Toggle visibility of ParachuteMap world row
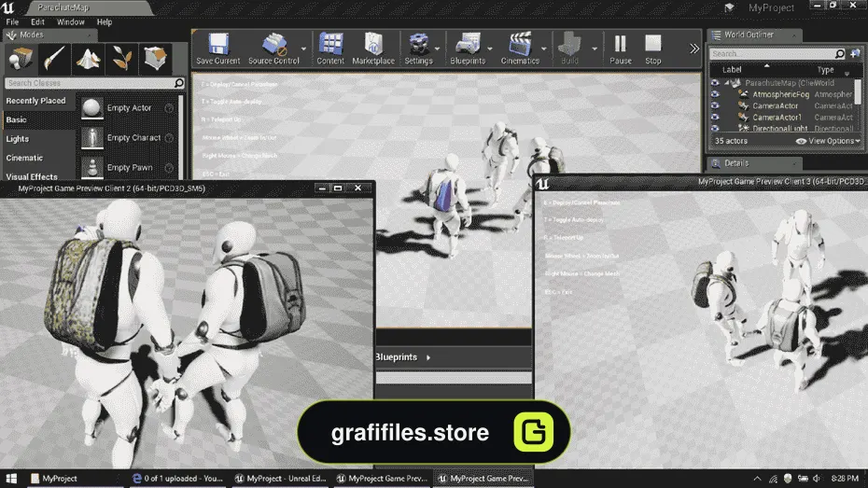The height and width of the screenshot is (488, 868). pyautogui.click(x=715, y=83)
